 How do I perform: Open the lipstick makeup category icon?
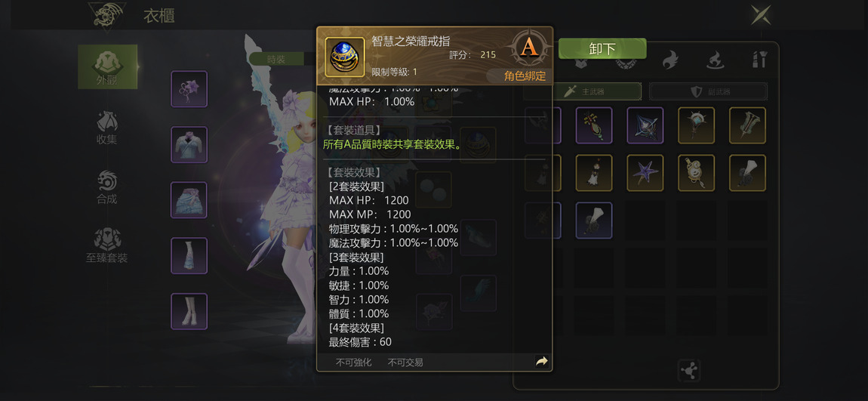point(760,60)
